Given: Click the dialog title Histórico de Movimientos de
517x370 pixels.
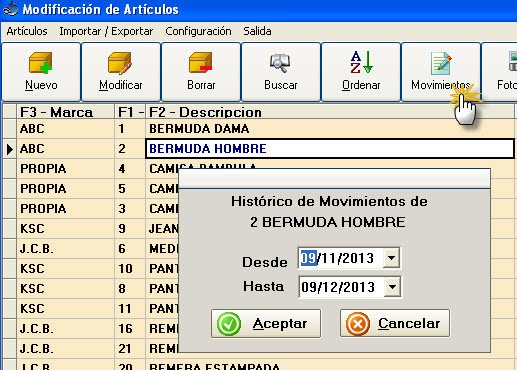Looking at the screenshot, I should 329,201.
